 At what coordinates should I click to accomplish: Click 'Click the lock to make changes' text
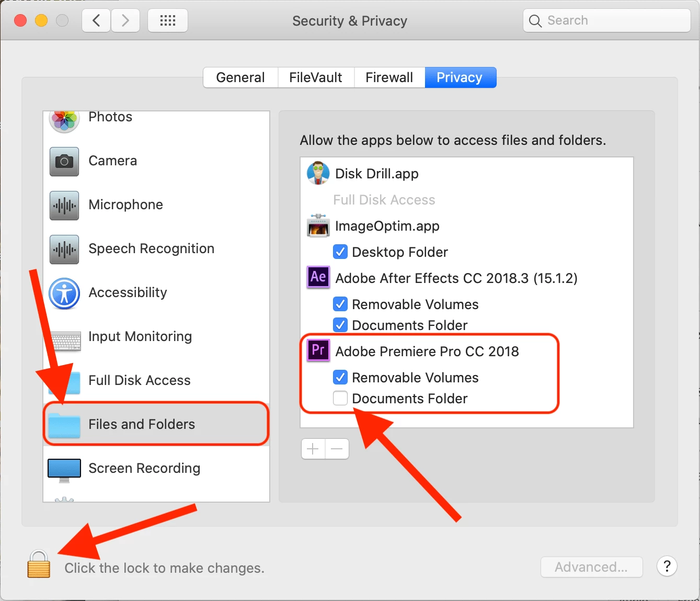click(x=165, y=568)
